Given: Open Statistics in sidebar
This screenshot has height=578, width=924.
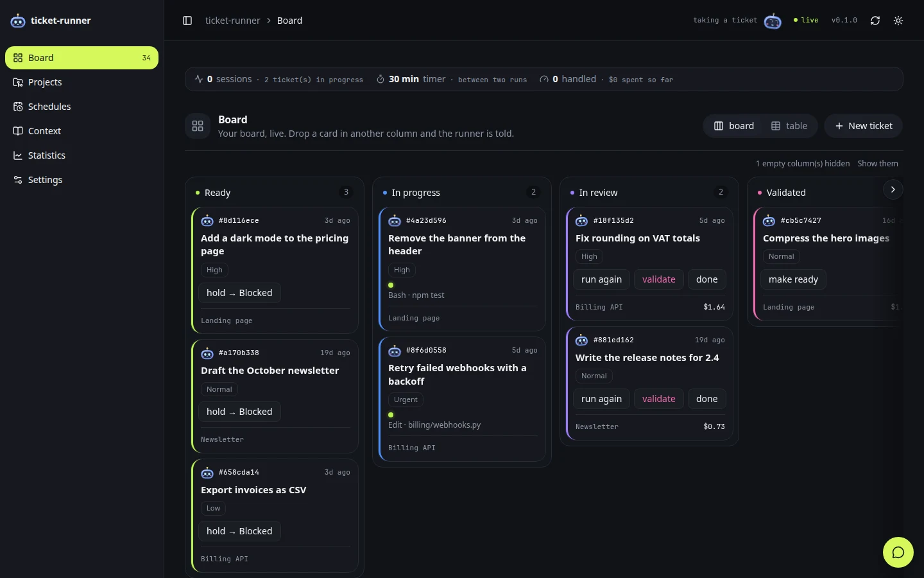Looking at the screenshot, I should point(81,155).
